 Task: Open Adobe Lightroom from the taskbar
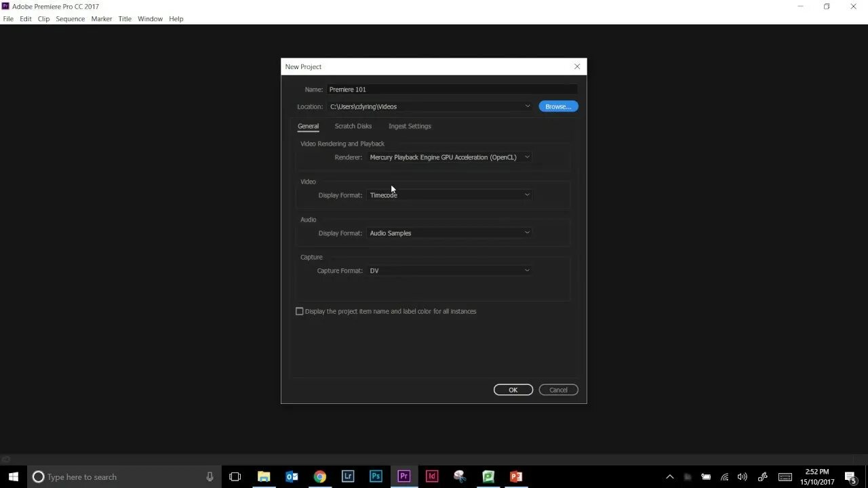[x=347, y=476]
